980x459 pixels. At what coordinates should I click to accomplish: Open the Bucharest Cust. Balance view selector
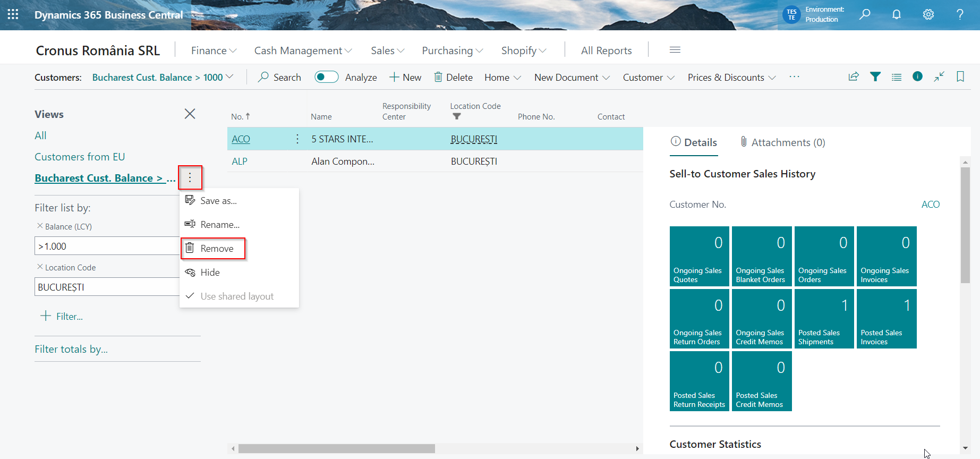point(163,77)
